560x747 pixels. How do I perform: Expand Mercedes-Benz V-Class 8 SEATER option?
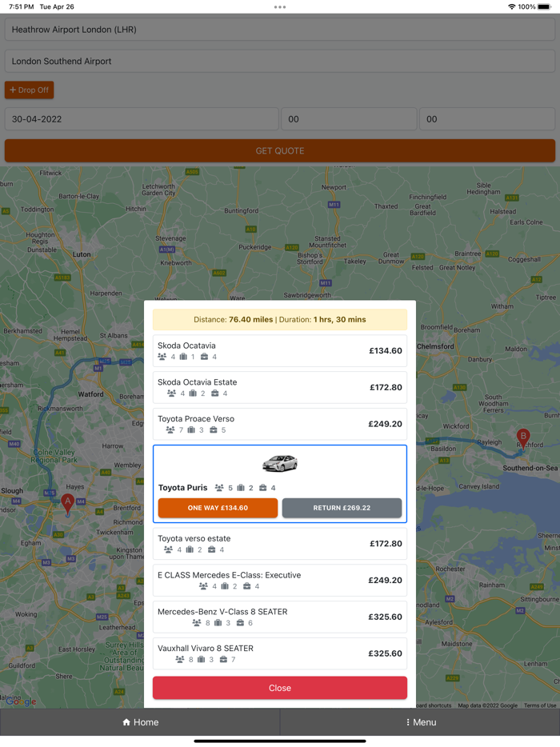pyautogui.click(x=280, y=617)
